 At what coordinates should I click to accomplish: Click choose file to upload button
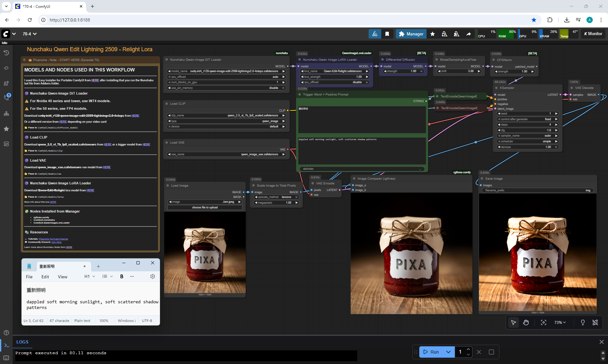pos(205,207)
